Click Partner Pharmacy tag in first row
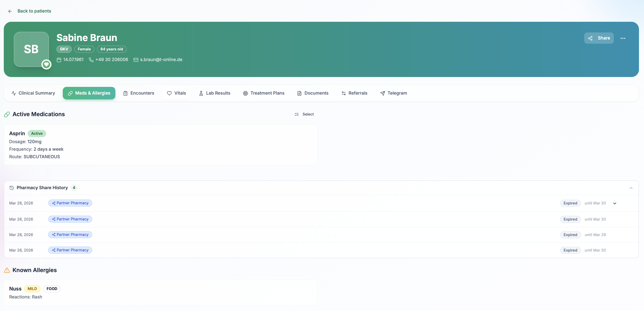This screenshot has height=311, width=644. coord(70,203)
